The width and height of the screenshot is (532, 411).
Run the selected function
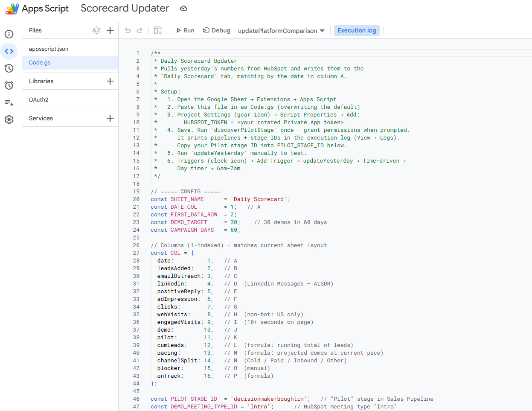pyautogui.click(x=185, y=30)
